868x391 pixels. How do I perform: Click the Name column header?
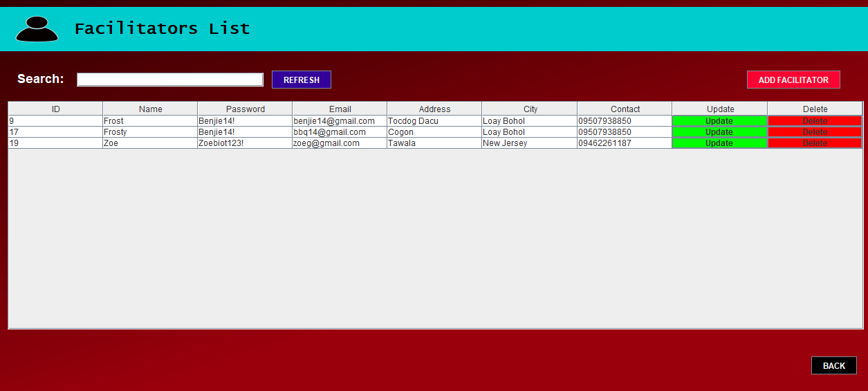pyautogui.click(x=150, y=109)
